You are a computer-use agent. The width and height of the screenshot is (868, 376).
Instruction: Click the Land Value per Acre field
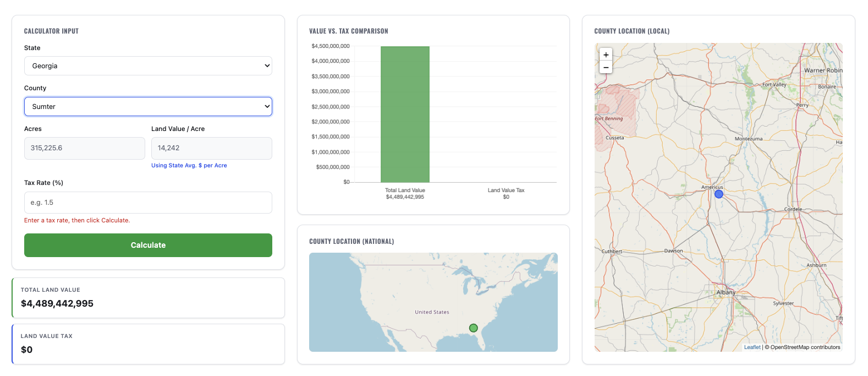[211, 148]
